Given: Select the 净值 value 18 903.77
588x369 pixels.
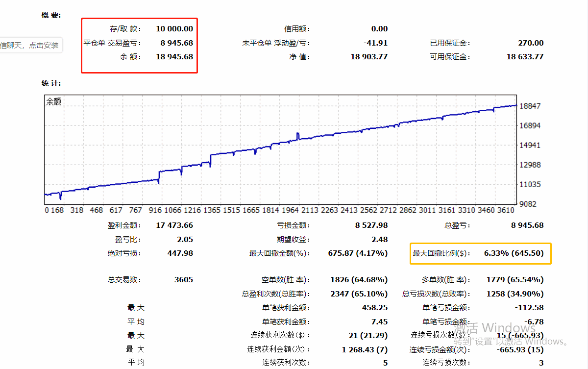Looking at the screenshot, I should [369, 57].
